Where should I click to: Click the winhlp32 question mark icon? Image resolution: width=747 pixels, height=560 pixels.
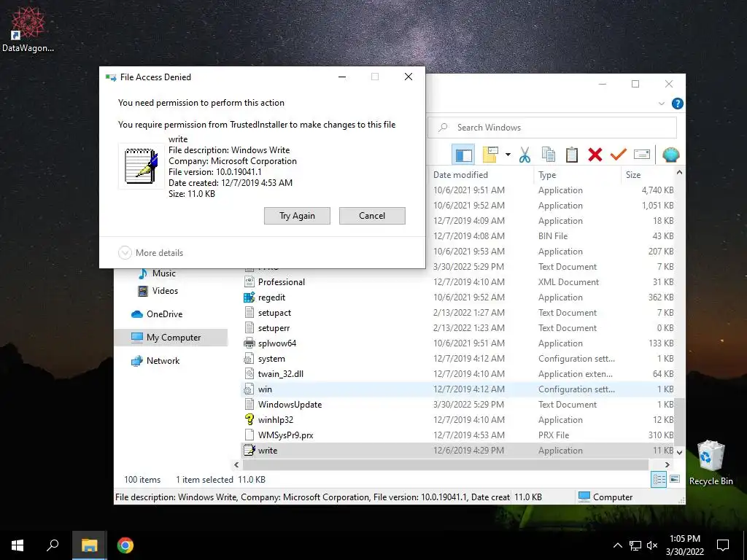(x=249, y=419)
